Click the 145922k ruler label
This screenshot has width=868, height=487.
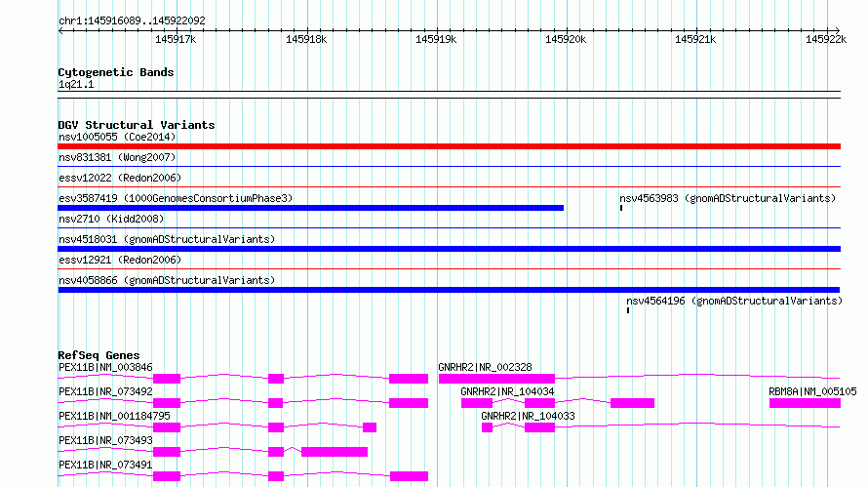click(x=826, y=39)
